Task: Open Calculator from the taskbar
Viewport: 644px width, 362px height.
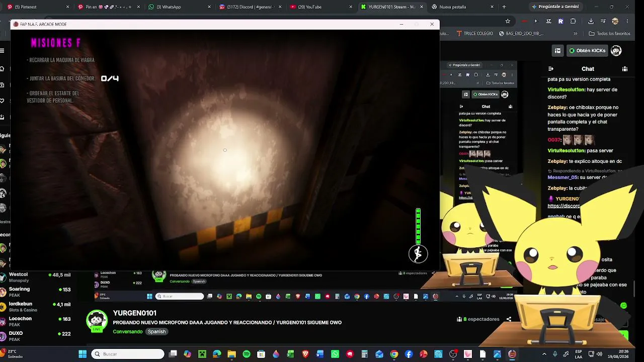Action: (x=364, y=354)
